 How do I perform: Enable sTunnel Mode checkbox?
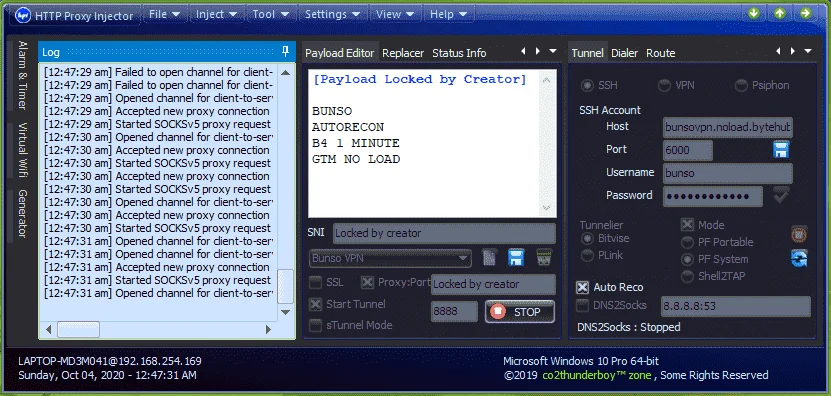tap(315, 325)
